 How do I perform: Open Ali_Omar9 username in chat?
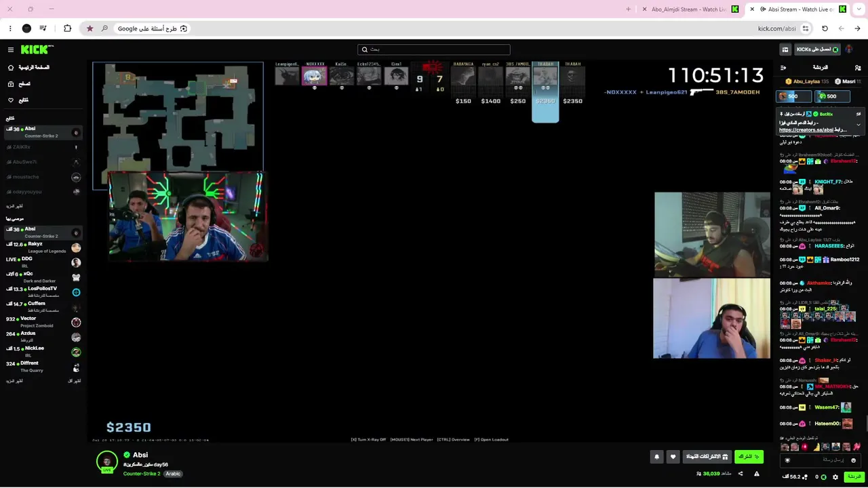827,208
